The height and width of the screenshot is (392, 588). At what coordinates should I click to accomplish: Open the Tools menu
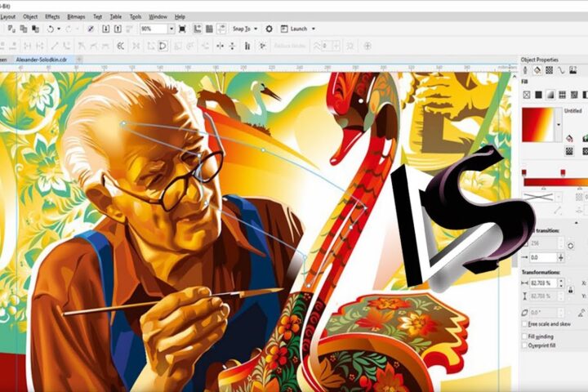(136, 16)
